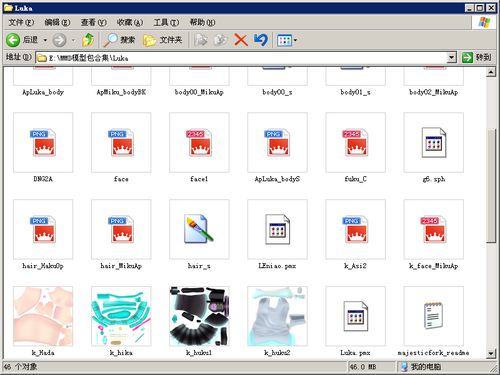The image size is (500, 375).
Task: Go up one folder level
Action: coord(88,40)
